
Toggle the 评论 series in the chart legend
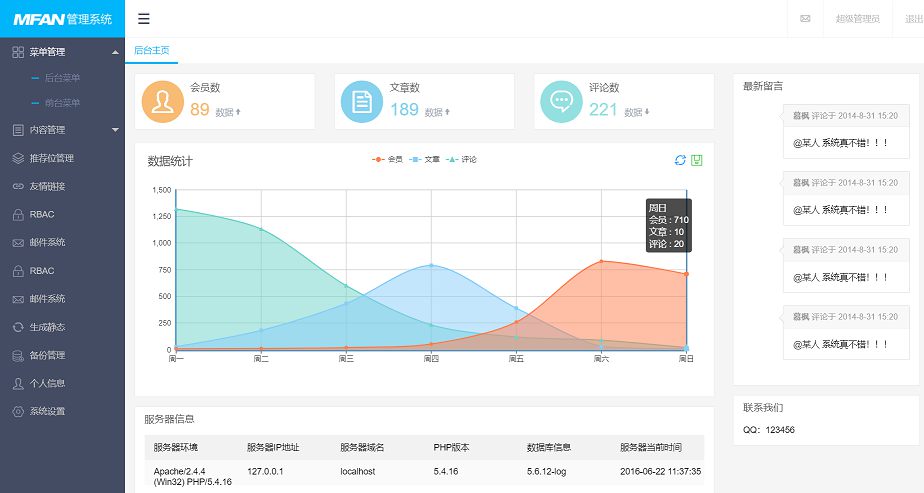click(462, 159)
